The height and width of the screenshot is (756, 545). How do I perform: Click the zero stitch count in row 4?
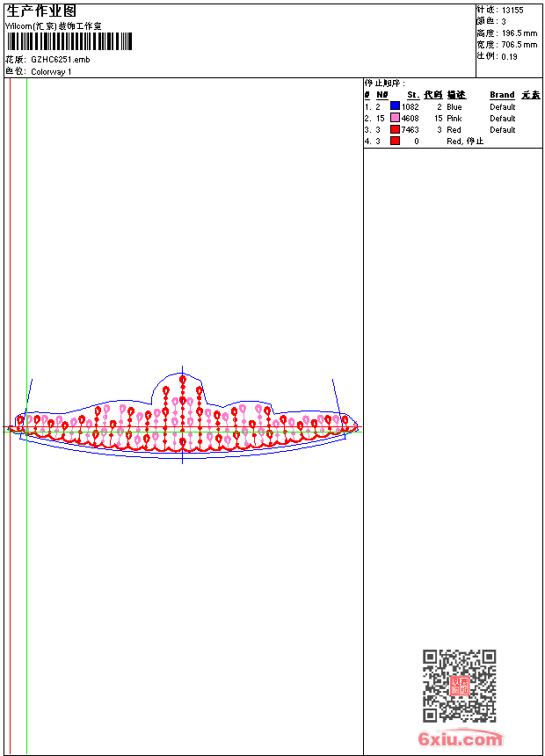[x=417, y=142]
